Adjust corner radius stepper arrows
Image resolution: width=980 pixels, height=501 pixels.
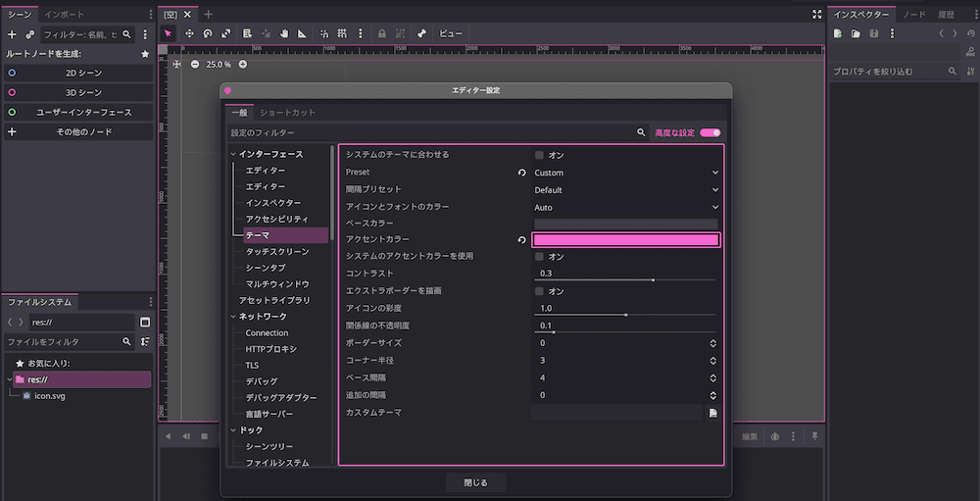pyautogui.click(x=713, y=361)
